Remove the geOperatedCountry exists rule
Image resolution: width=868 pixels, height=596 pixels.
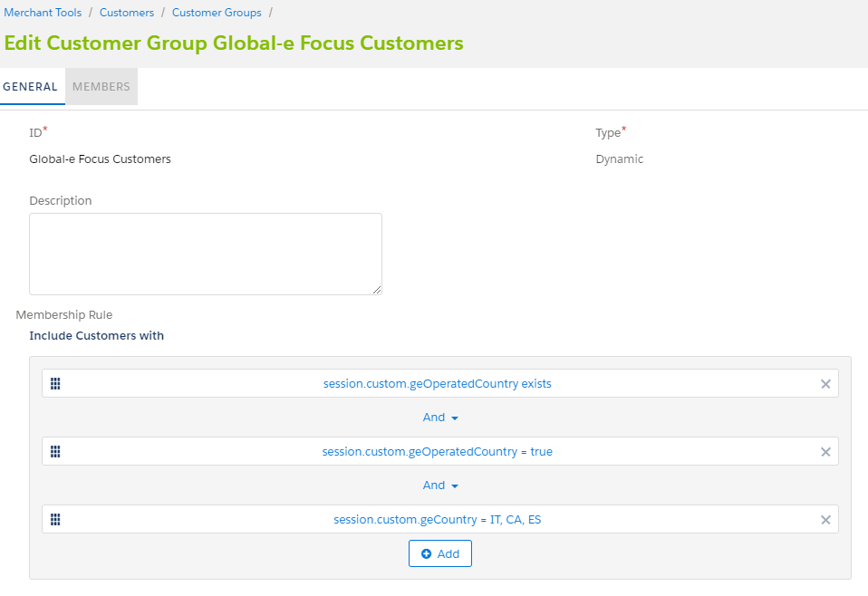point(825,384)
